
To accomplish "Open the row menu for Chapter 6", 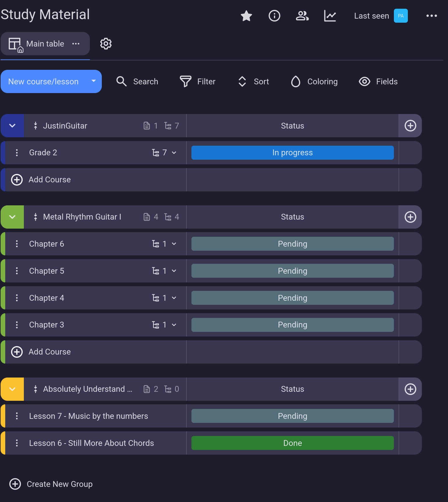I will point(17,244).
